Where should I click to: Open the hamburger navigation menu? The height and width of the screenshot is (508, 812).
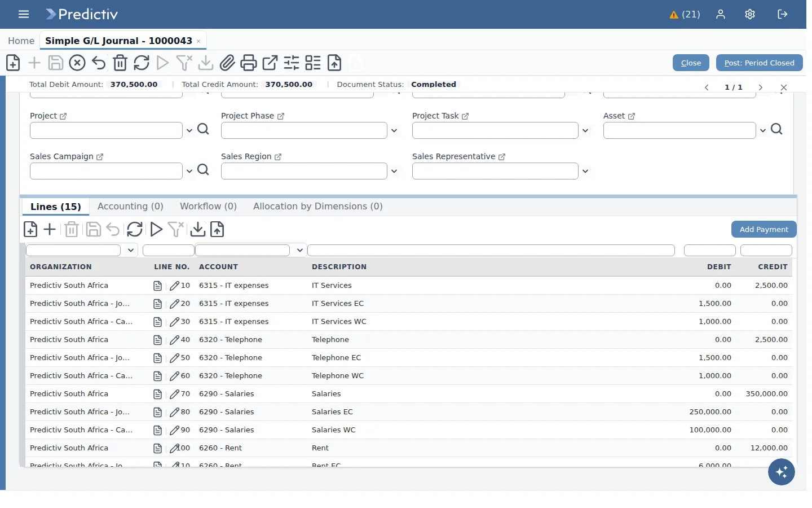tap(24, 14)
